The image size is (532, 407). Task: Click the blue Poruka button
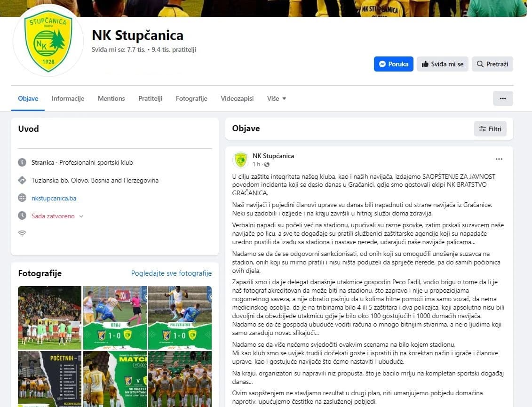[x=394, y=64]
